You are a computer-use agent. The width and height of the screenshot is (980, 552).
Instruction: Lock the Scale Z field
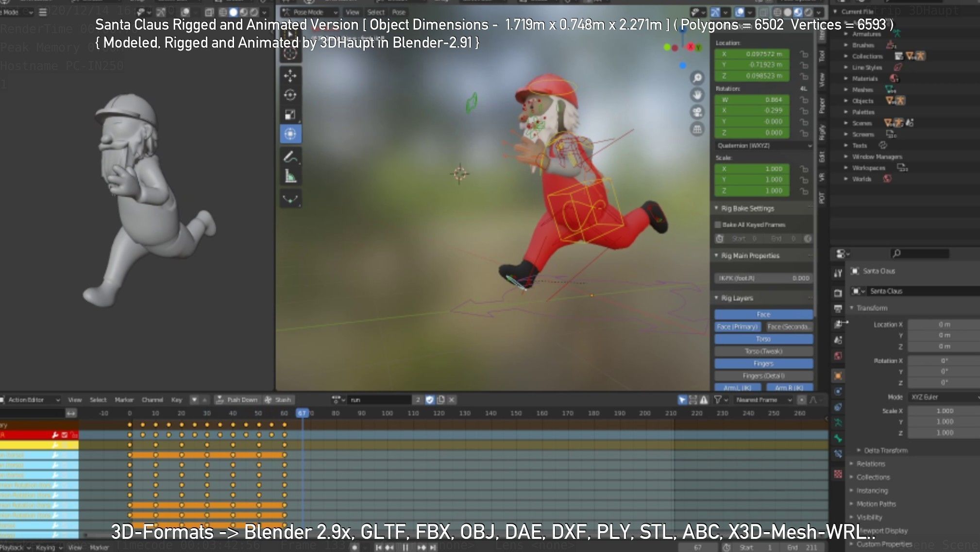click(804, 191)
